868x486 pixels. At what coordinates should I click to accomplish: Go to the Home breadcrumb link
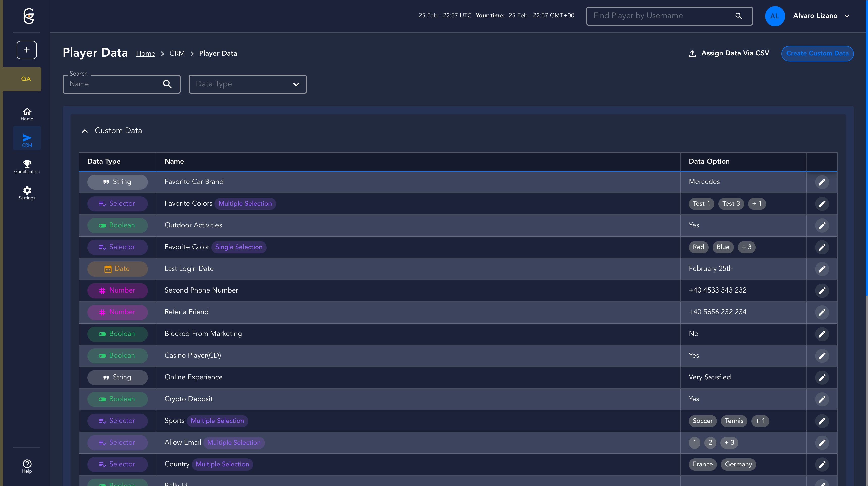(146, 53)
